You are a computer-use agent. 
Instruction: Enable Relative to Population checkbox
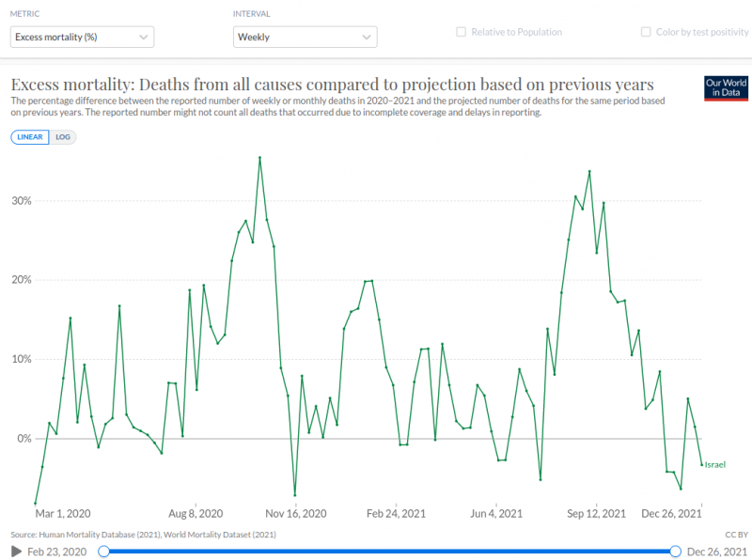[x=462, y=32]
